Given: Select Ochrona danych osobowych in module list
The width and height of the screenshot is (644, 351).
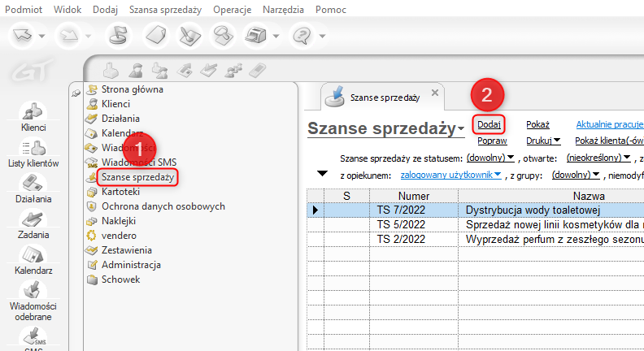Looking at the screenshot, I should (163, 206).
